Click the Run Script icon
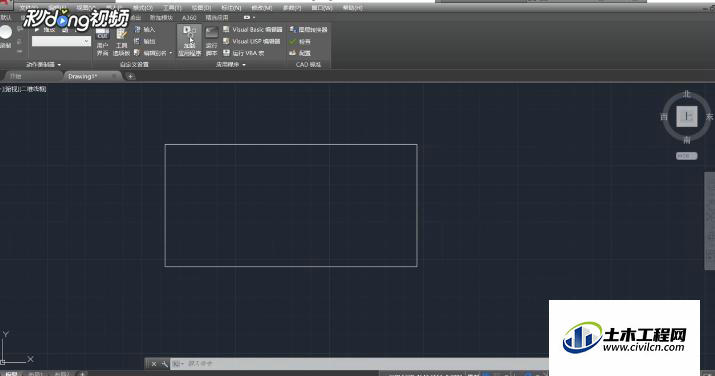Image resolution: width=715 pixels, height=376 pixels. coord(211,41)
